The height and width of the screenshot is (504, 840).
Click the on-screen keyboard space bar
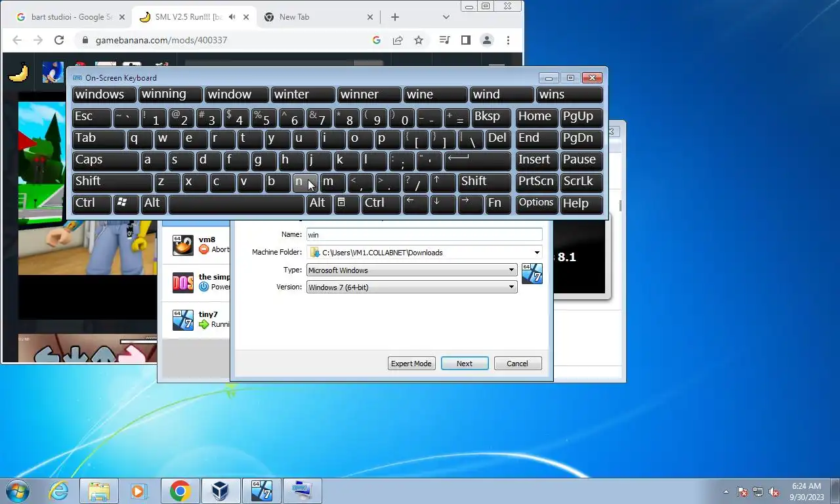tap(236, 204)
